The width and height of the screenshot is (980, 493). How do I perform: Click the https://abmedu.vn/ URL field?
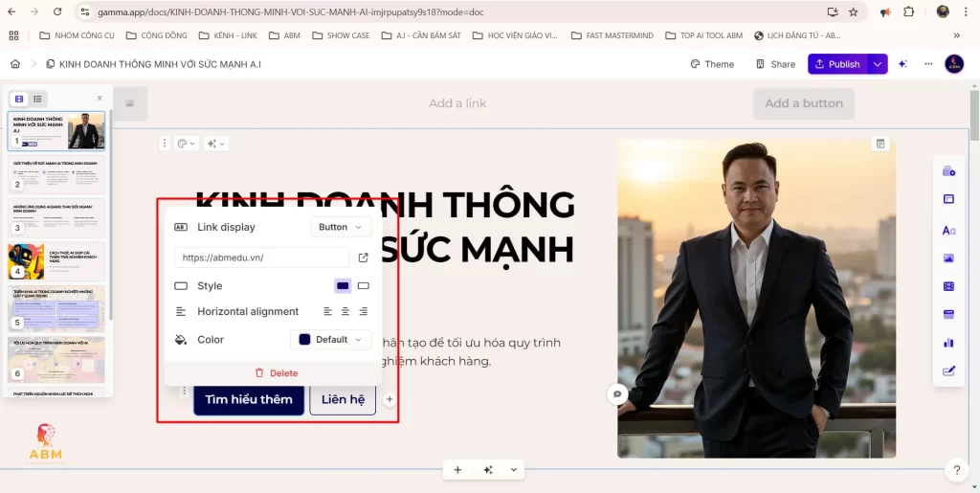click(x=260, y=258)
